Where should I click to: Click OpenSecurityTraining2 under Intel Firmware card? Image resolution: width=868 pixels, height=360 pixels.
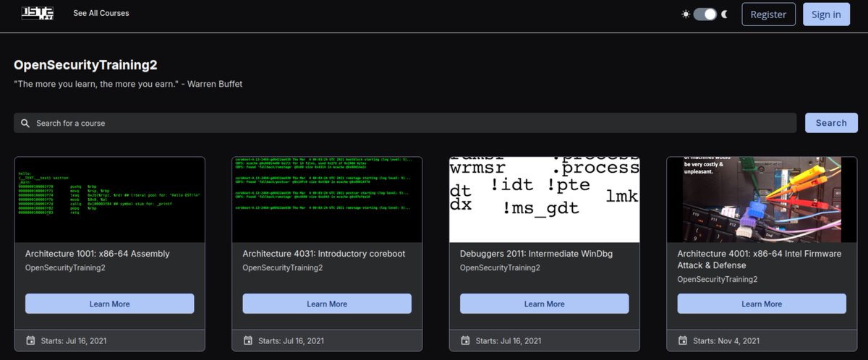[x=718, y=279]
